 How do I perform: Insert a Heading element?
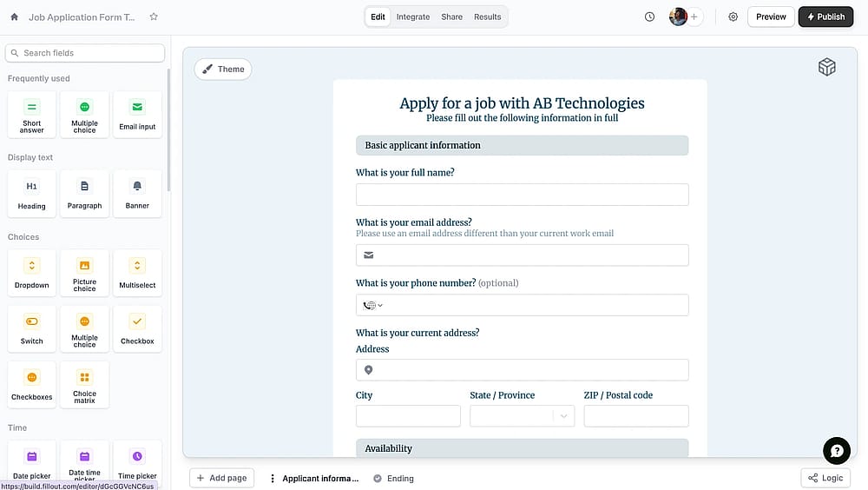31,194
